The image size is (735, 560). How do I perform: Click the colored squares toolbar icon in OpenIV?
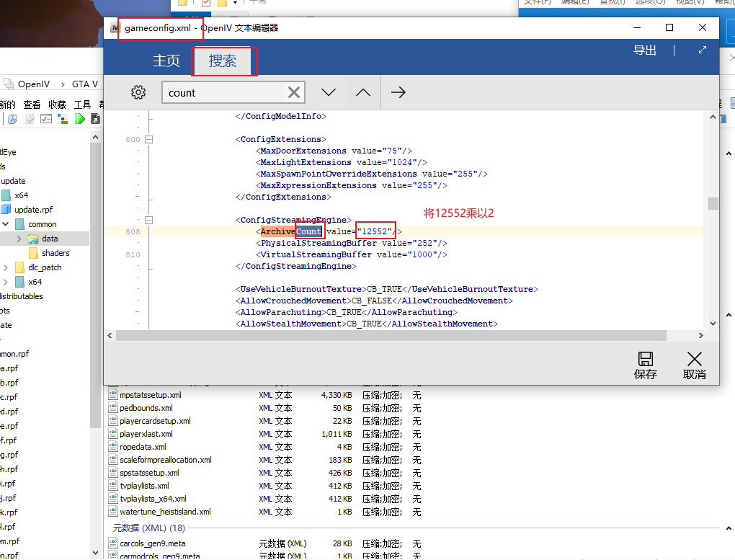[63, 119]
